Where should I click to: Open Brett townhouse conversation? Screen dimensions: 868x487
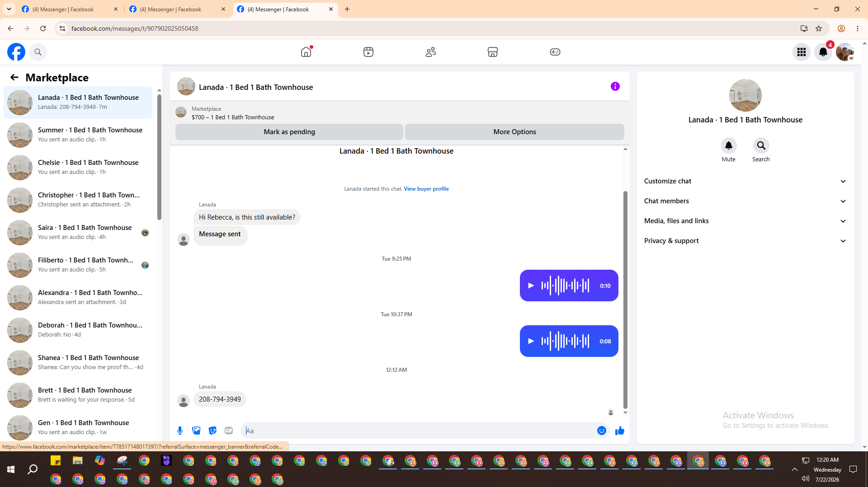coord(78,395)
